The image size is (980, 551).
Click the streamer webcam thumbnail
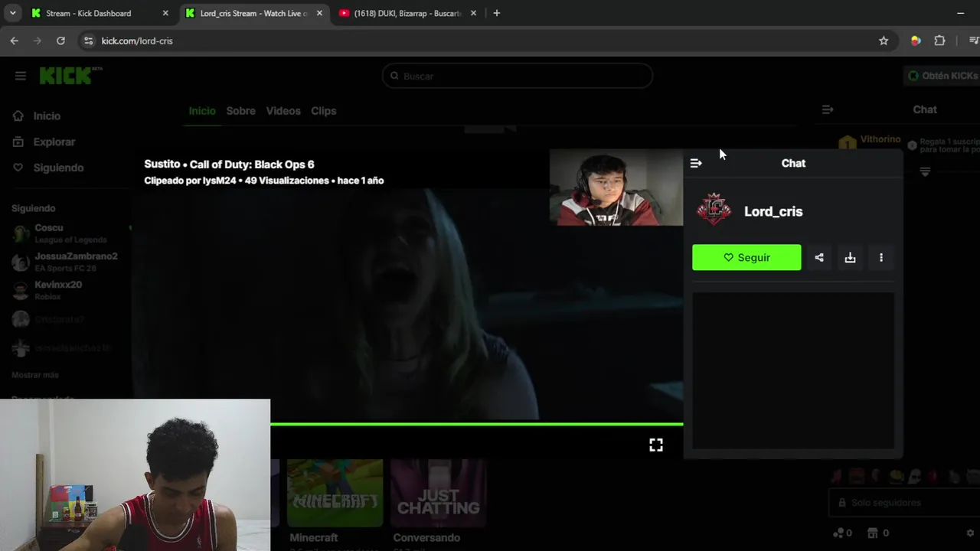[x=616, y=187]
